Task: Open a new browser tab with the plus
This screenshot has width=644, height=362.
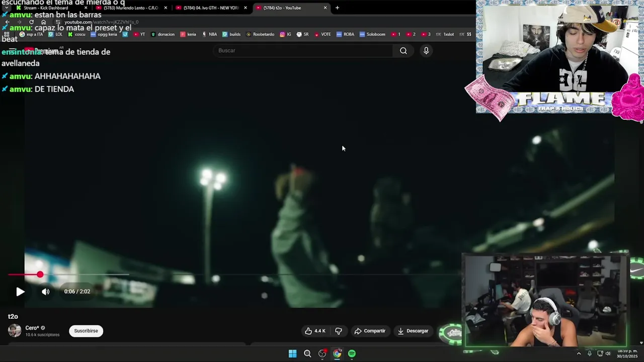Action: tap(337, 8)
